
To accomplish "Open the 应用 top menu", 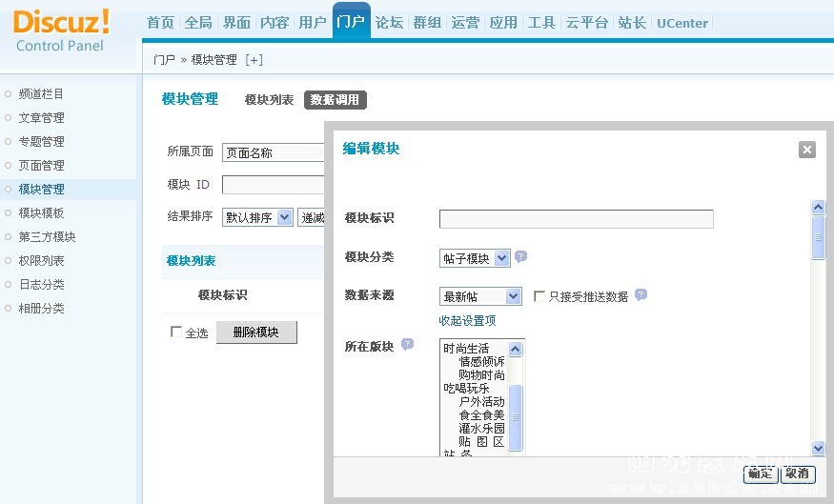I will click(503, 23).
